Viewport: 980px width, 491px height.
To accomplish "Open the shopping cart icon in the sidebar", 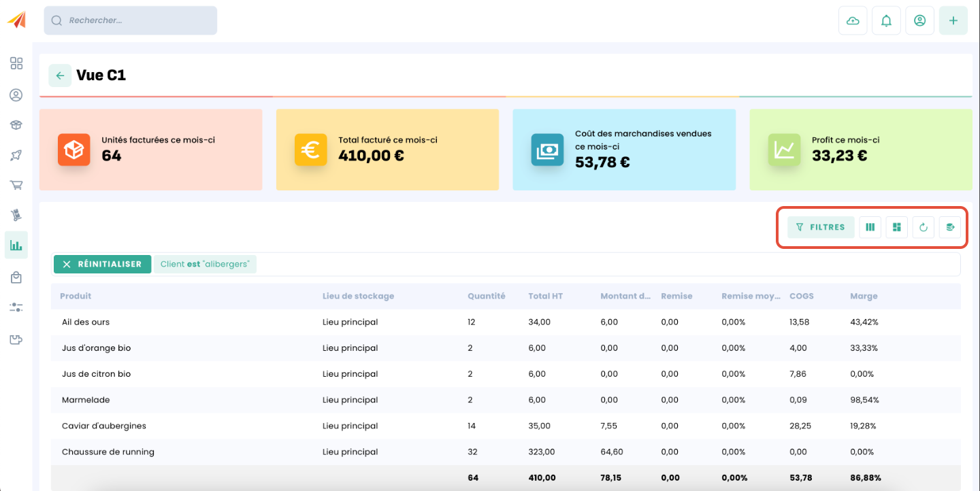I will click(16, 185).
